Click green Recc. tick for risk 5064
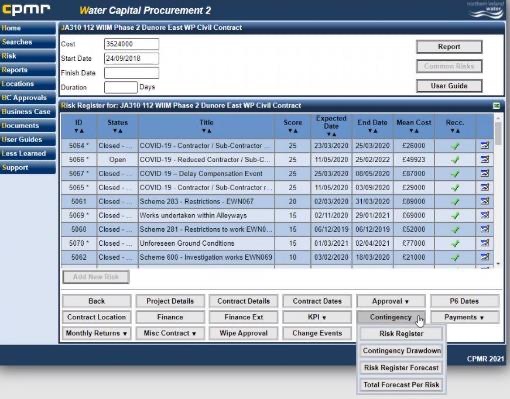Image resolution: width=510 pixels, height=399 pixels. coord(455,146)
